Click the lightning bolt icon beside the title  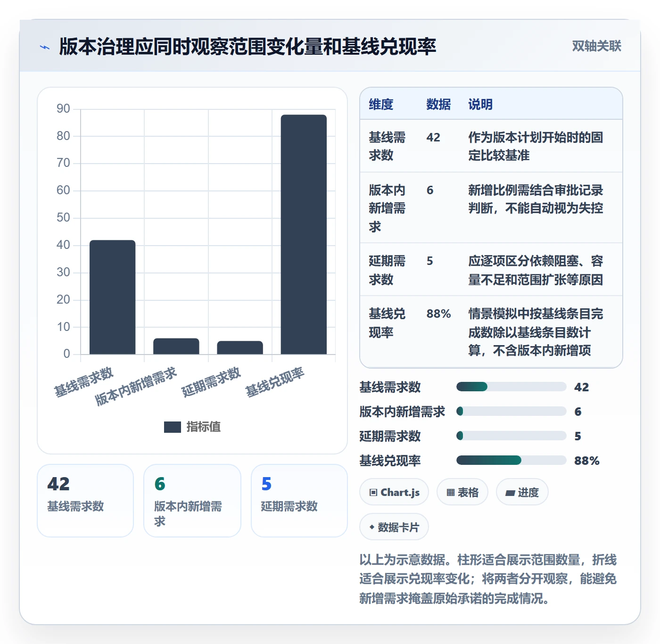(45, 47)
